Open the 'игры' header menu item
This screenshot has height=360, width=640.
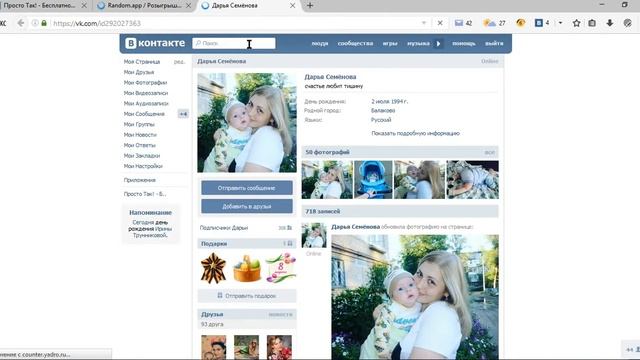click(390, 43)
